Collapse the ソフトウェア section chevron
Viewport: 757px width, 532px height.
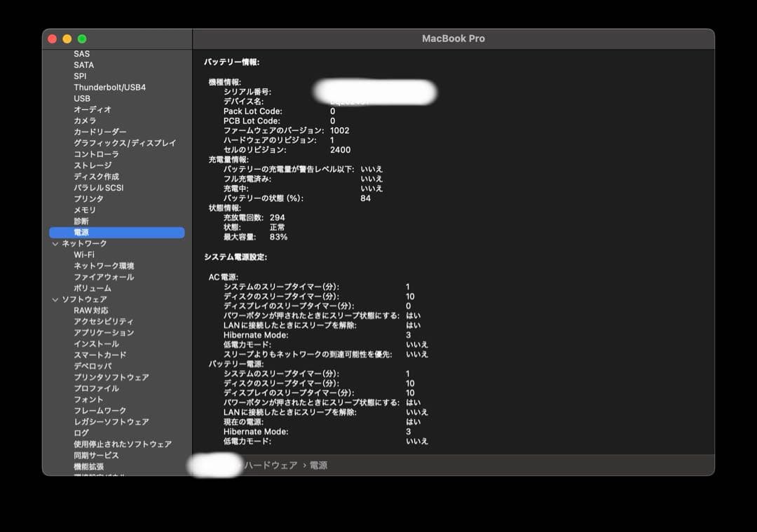click(x=55, y=300)
